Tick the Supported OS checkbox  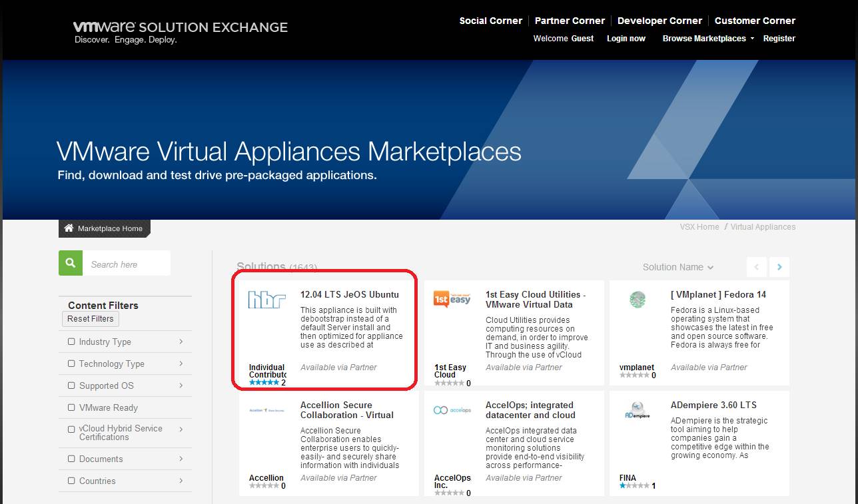pos(71,385)
